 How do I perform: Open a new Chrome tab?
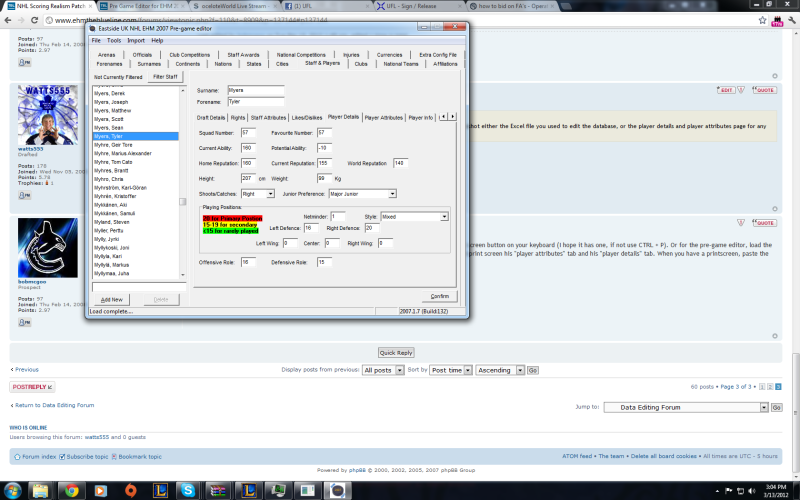pyautogui.click(x=565, y=7)
